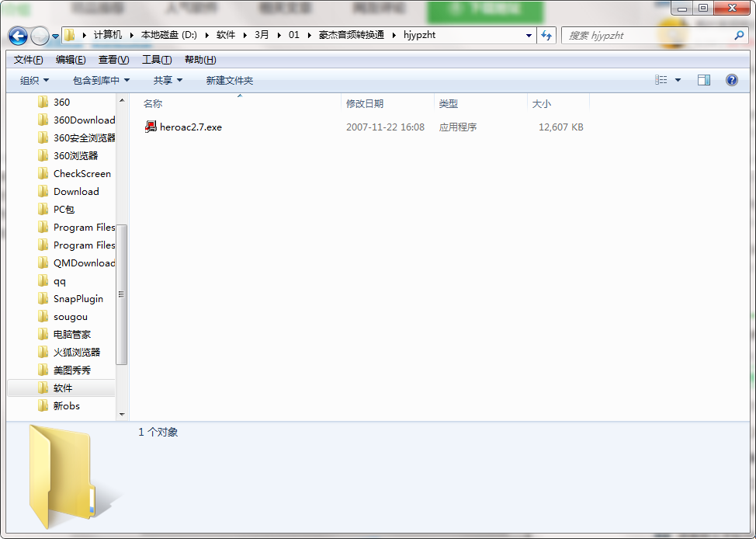Open the 查看(V) menu
This screenshot has height=539, width=756.
click(114, 59)
